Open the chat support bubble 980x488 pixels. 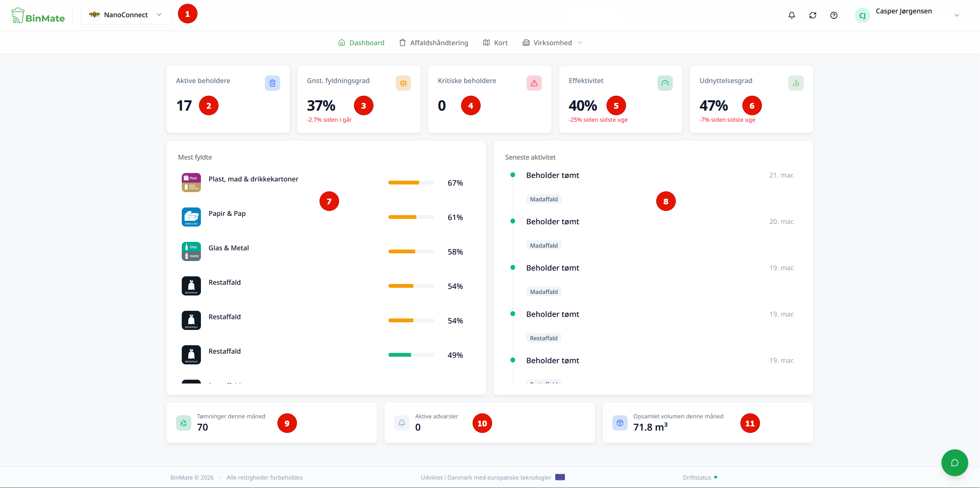[954, 462]
